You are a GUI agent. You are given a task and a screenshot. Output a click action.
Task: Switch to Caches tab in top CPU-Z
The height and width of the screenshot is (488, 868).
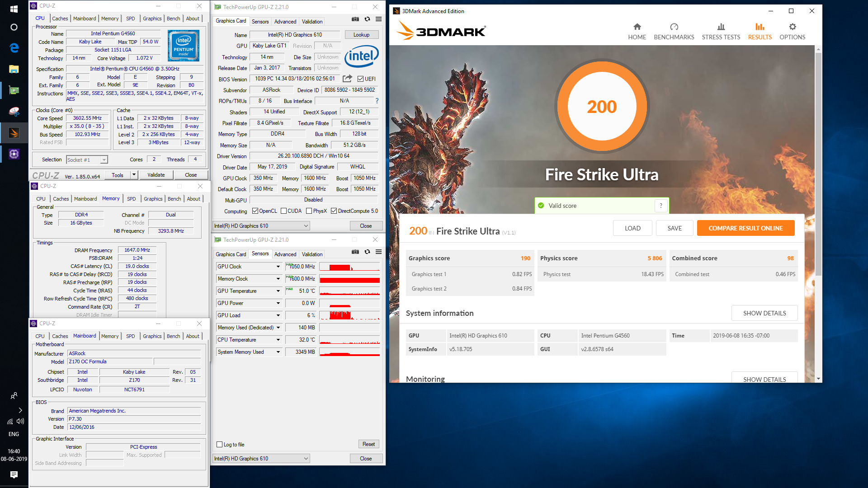point(60,19)
